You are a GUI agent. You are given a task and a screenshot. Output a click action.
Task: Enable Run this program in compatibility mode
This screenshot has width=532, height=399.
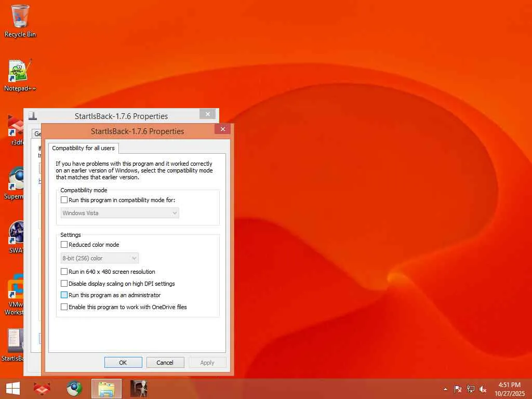coord(64,200)
